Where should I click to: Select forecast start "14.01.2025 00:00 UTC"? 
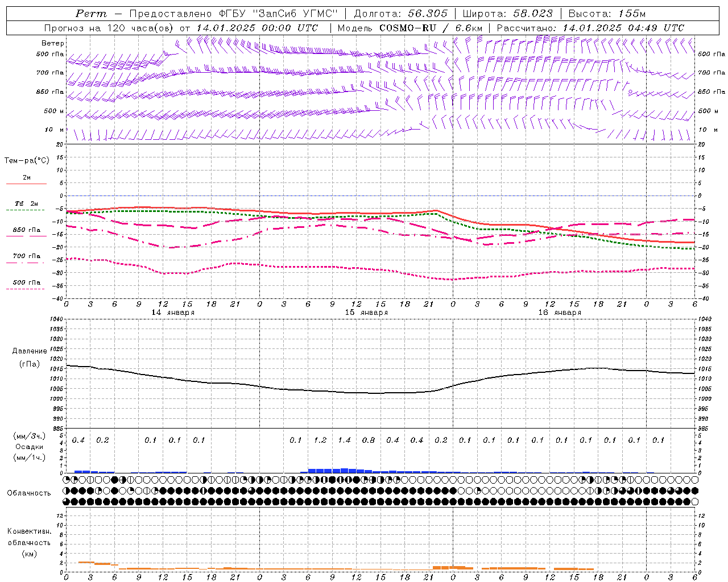[257, 28]
